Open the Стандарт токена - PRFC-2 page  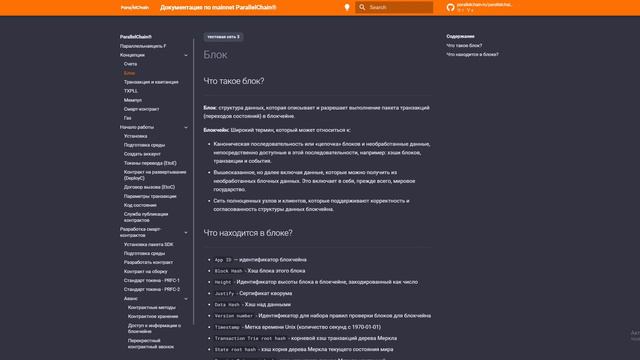(x=151, y=289)
